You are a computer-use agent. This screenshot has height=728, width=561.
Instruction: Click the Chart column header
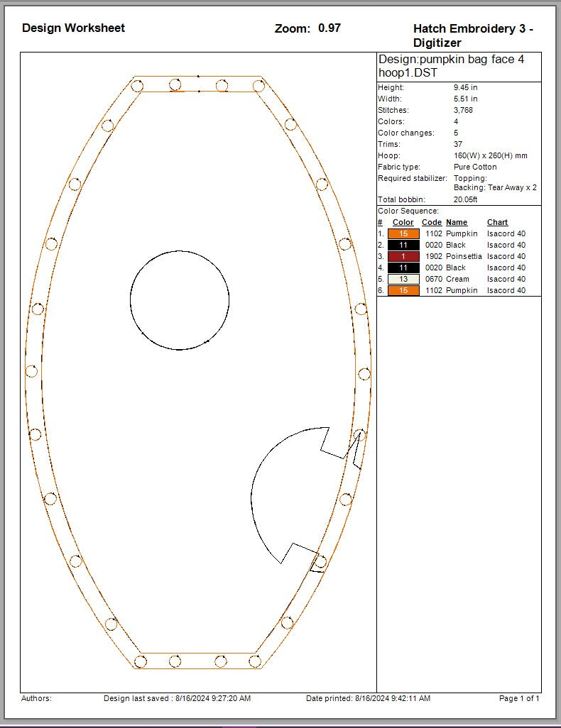click(x=497, y=222)
